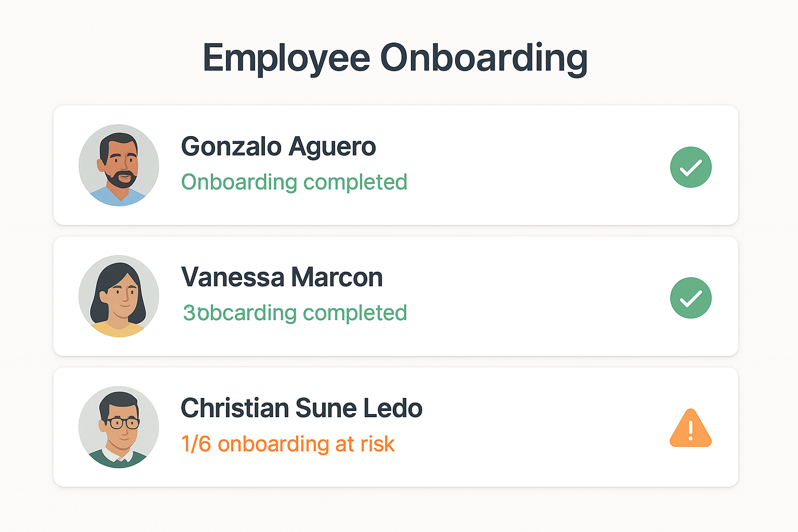Viewport: 798px width, 532px height.
Task: Open the Vanessa Marcon name link
Action: click(x=282, y=277)
